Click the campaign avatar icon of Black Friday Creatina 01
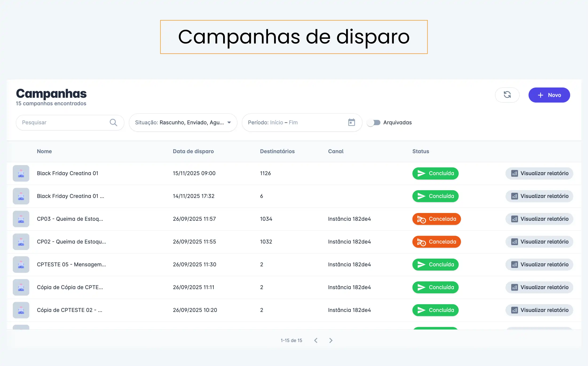This screenshot has width=588, height=366. click(x=21, y=173)
